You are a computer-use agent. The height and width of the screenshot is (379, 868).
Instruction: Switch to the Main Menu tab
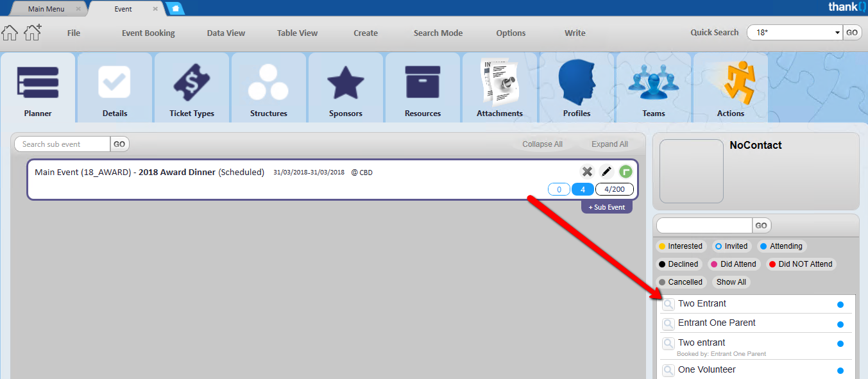pyautogui.click(x=46, y=9)
